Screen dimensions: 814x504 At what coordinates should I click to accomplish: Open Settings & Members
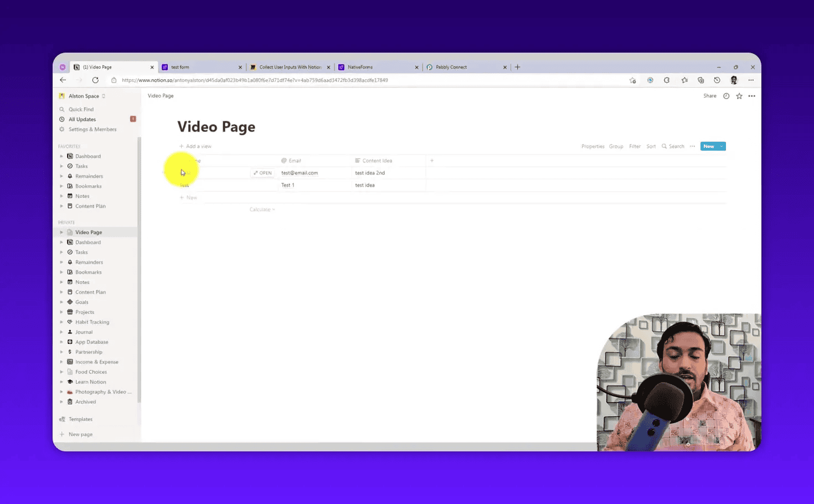point(89,129)
